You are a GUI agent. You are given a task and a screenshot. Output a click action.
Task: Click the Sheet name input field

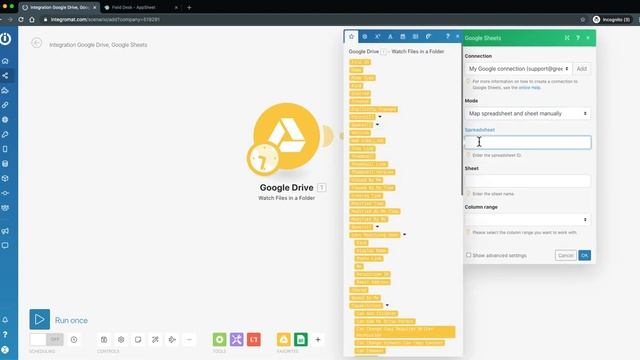click(528, 181)
